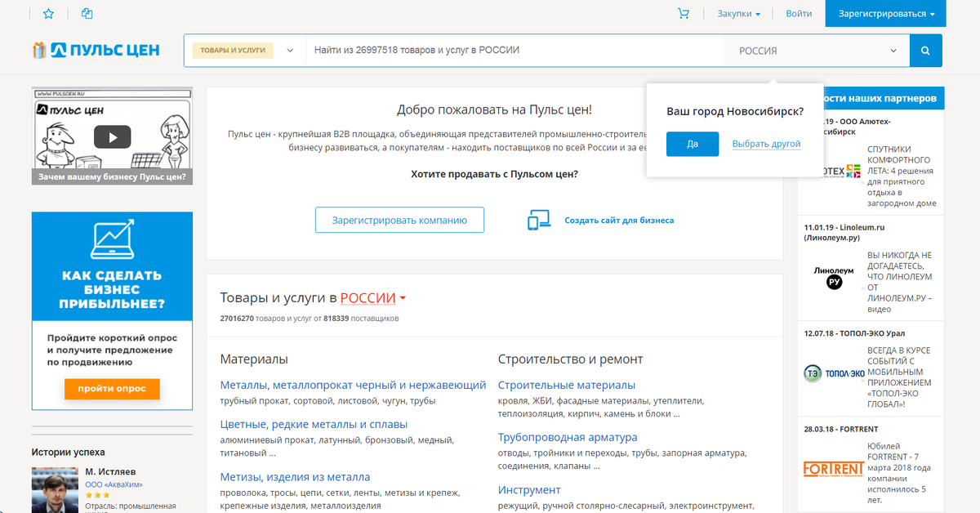The image size is (980, 513).
Task: Open the ТОВАРЫ И УСЛУГИ search type dropdown
Action: (244, 51)
